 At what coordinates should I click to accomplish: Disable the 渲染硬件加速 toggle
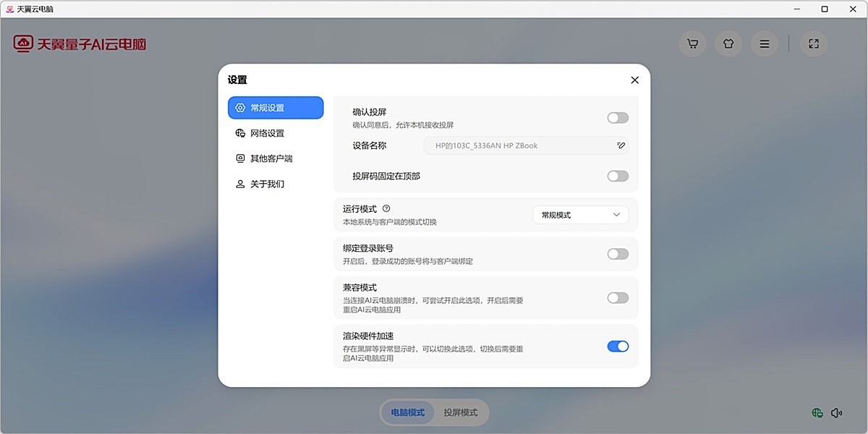[x=617, y=346]
